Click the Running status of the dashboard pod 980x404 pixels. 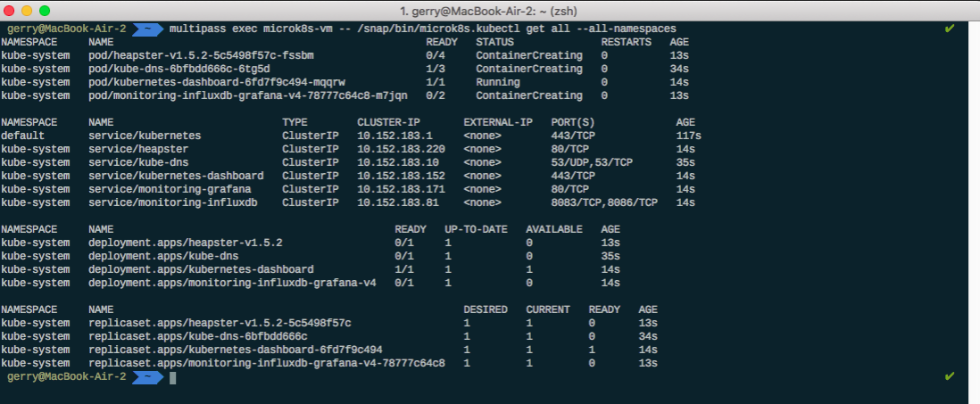(x=498, y=82)
